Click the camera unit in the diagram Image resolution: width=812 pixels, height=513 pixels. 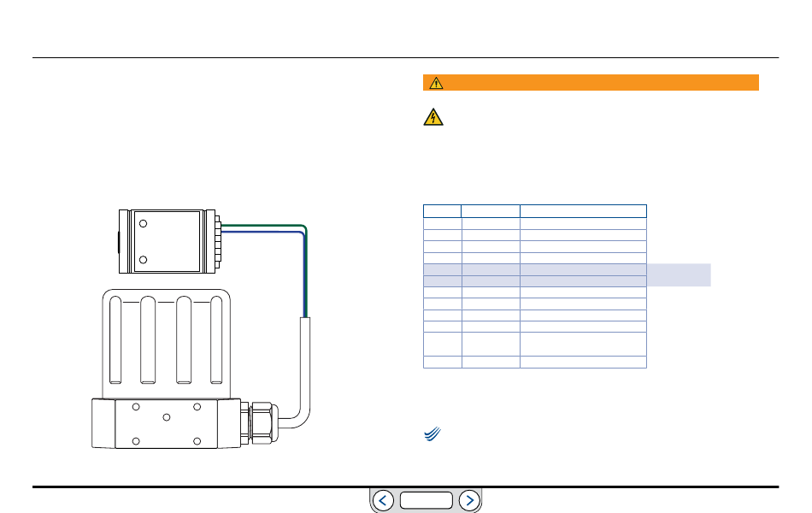click(170, 241)
